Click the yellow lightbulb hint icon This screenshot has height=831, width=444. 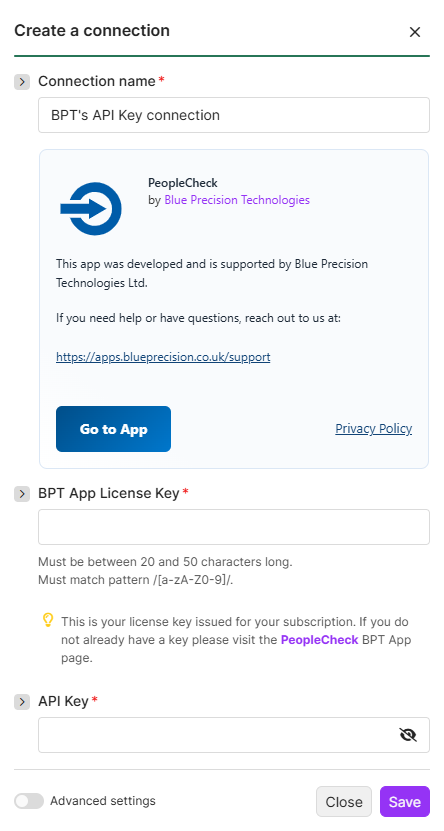[48, 620]
